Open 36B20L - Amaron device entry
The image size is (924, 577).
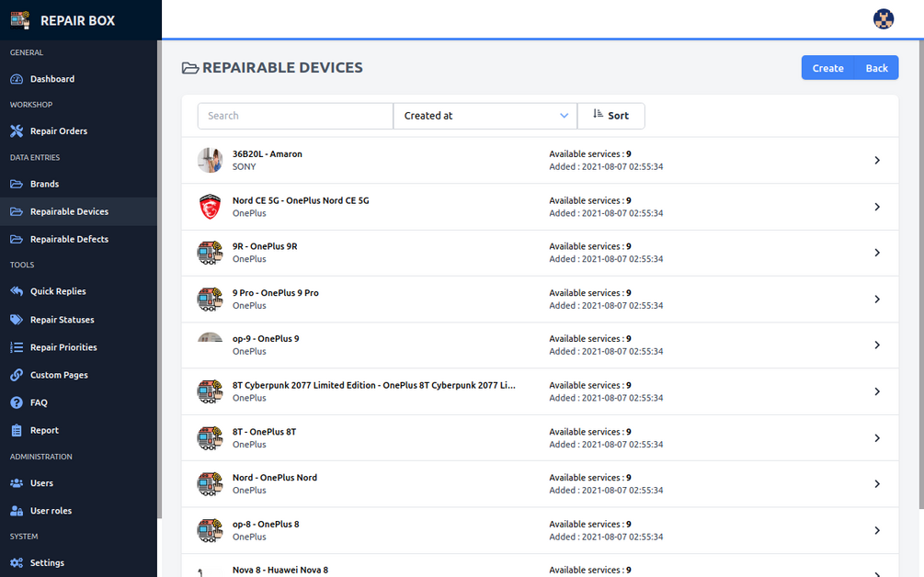tap(540, 160)
